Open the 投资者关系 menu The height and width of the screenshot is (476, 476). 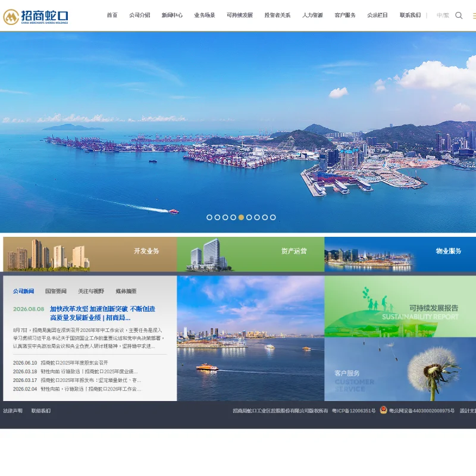pyautogui.click(x=277, y=15)
